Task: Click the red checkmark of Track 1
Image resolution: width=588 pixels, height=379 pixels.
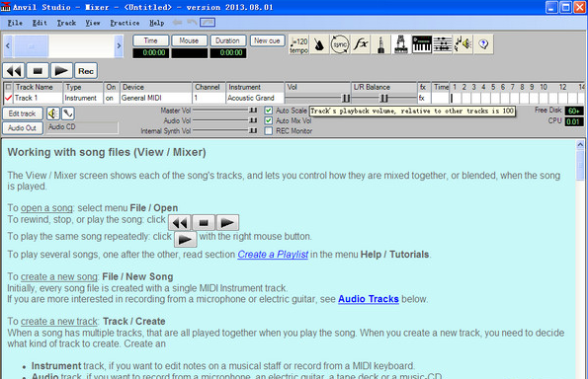Action: [8, 98]
